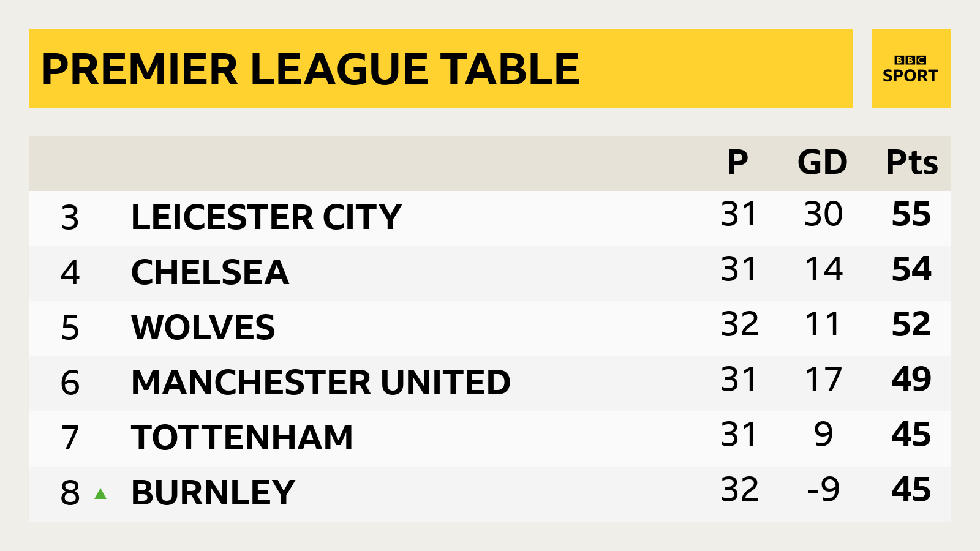Viewport: 980px width, 551px height.
Task: Select the GD column header
Action: pos(822,163)
